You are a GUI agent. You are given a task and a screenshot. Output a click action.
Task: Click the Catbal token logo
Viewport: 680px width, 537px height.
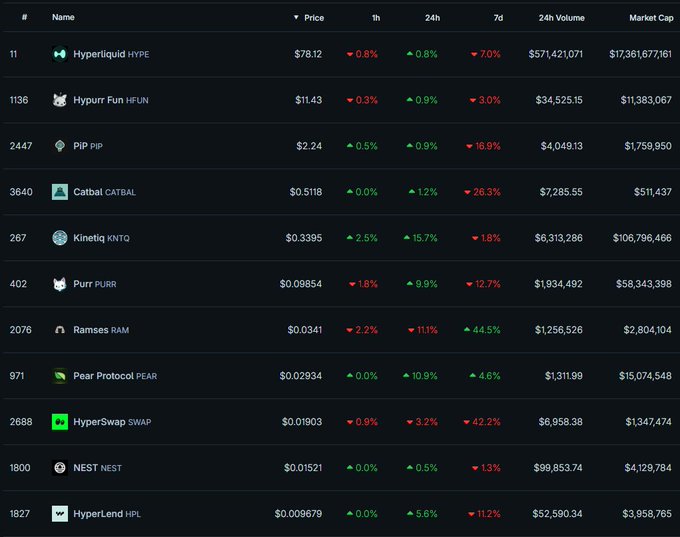[x=60, y=192]
